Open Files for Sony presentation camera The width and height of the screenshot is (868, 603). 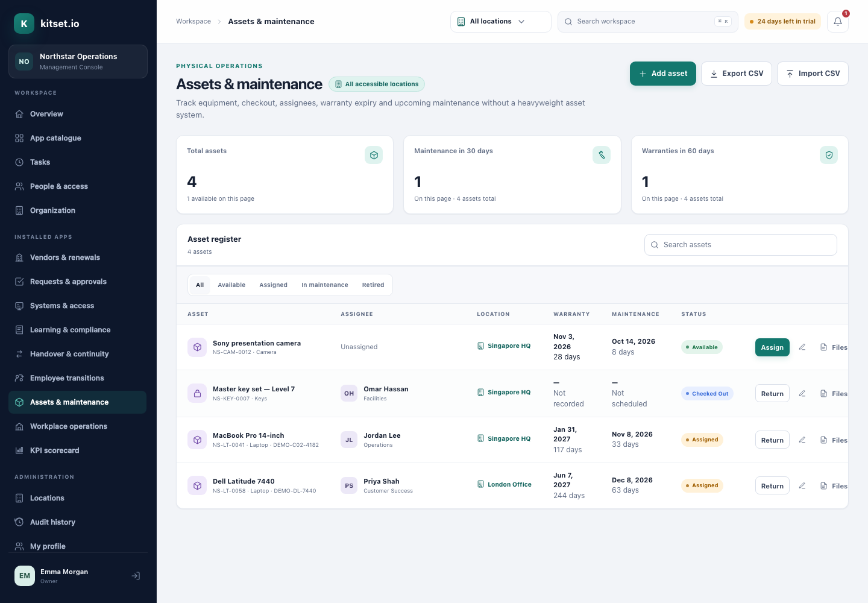(834, 347)
